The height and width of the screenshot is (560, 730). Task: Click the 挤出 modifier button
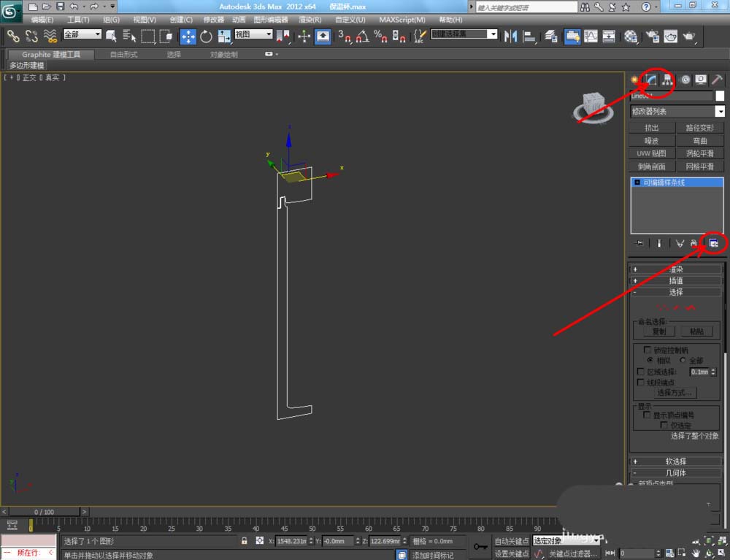click(652, 128)
